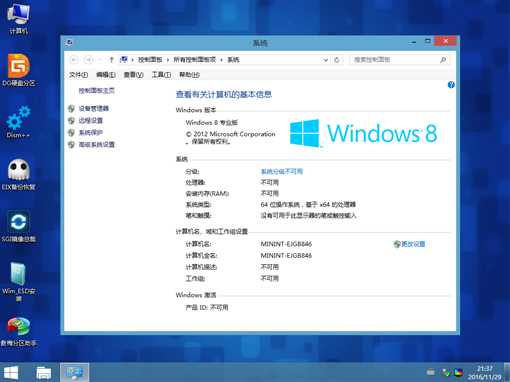Open the skull-shaped backup restore icon
510x382 pixels.
pyautogui.click(x=19, y=174)
